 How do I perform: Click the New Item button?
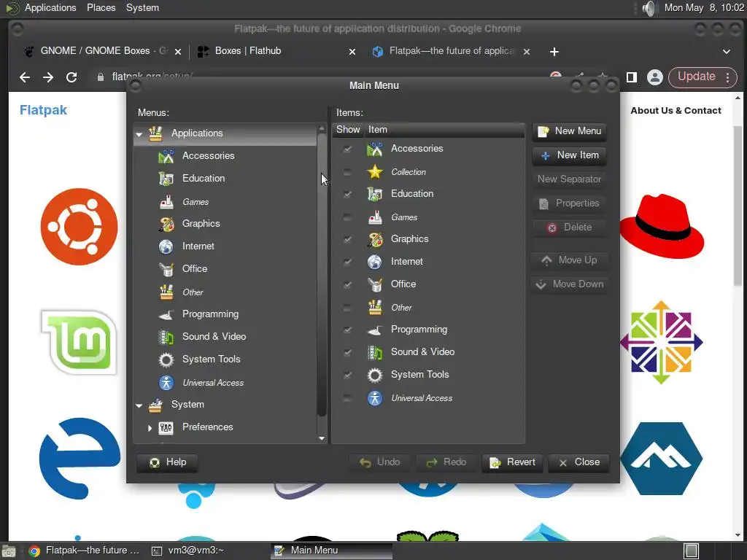(x=569, y=155)
